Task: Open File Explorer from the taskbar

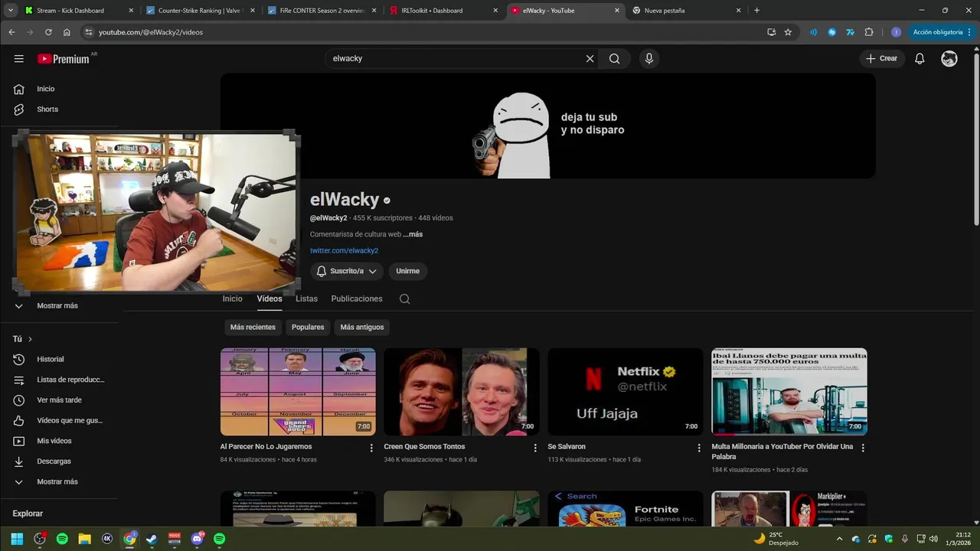Action: point(85,539)
